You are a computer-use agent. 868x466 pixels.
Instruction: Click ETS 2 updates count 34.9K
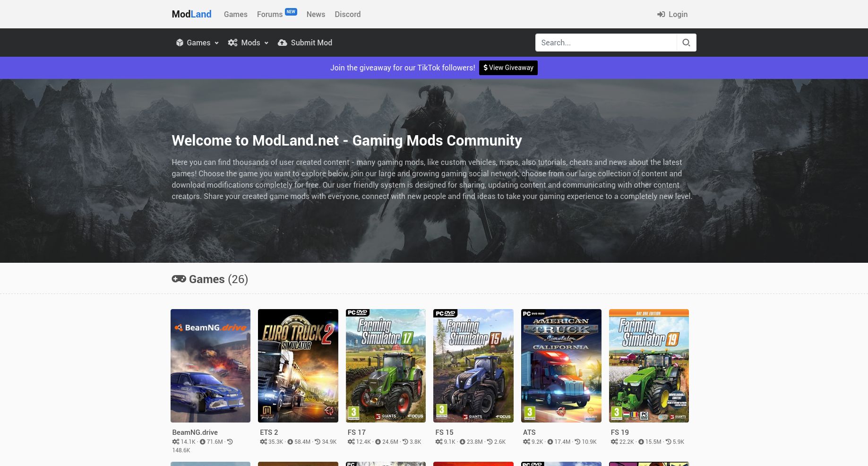coord(329,442)
